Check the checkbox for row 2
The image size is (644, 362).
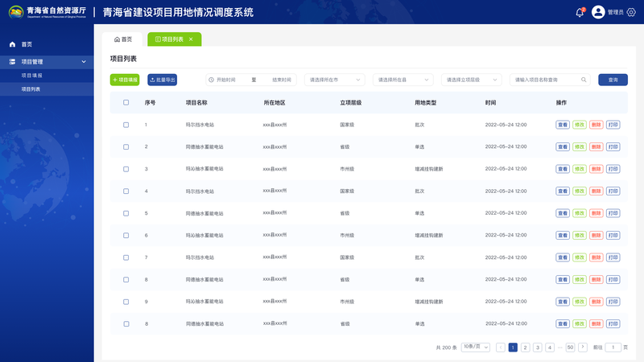click(126, 147)
